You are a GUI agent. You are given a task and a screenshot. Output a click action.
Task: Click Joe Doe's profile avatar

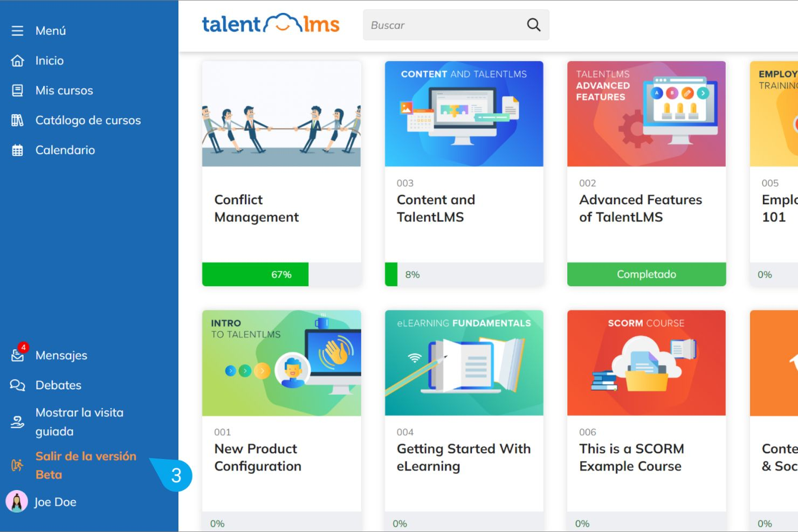tap(17, 502)
